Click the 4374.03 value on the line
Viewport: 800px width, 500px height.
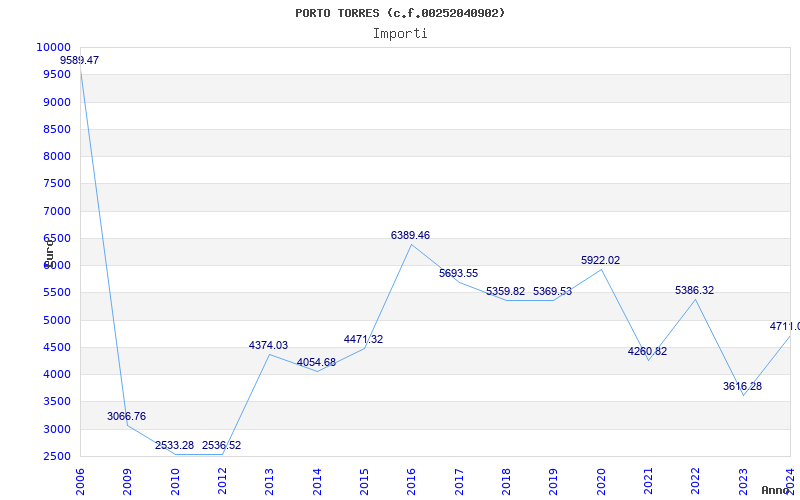coord(268,345)
